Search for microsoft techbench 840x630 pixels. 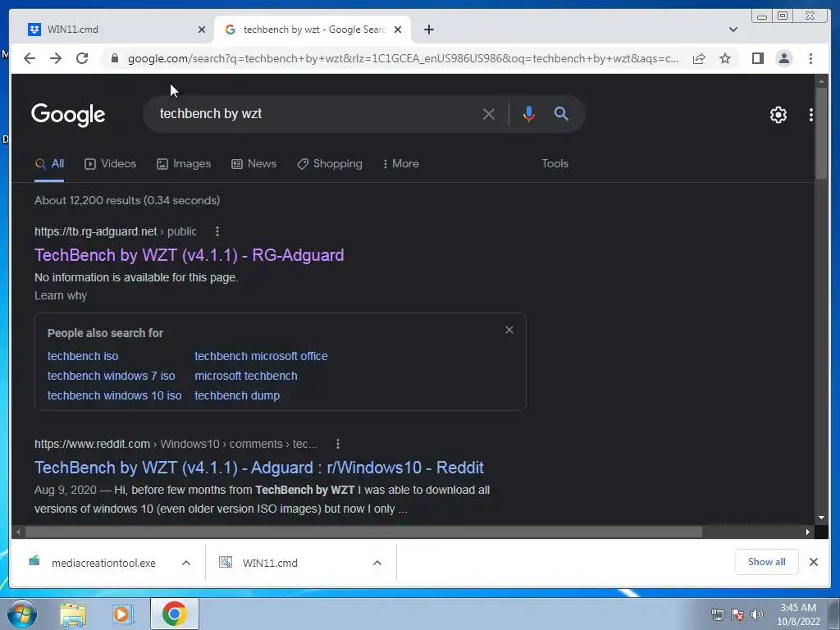coord(246,376)
